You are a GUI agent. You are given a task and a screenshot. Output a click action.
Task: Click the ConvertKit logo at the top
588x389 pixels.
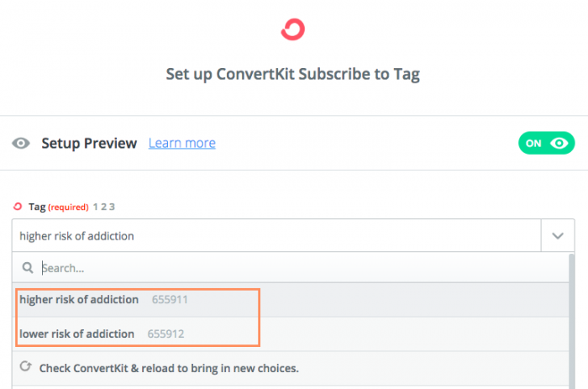292,30
